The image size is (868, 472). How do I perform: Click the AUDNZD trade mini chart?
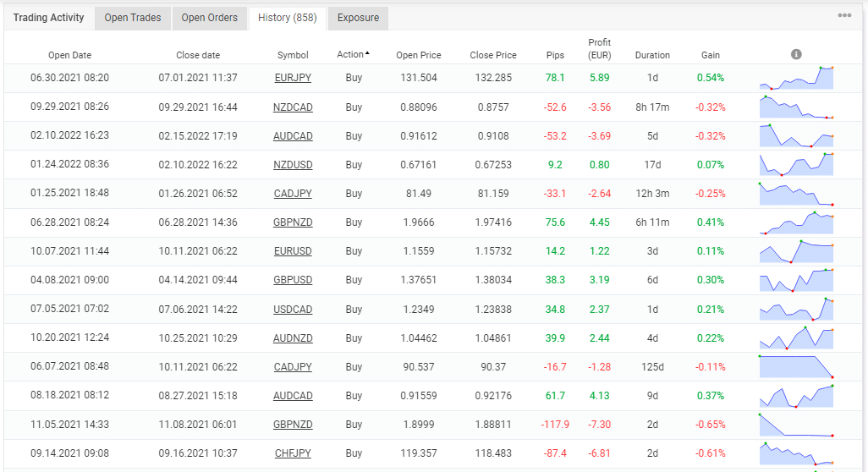coord(796,338)
